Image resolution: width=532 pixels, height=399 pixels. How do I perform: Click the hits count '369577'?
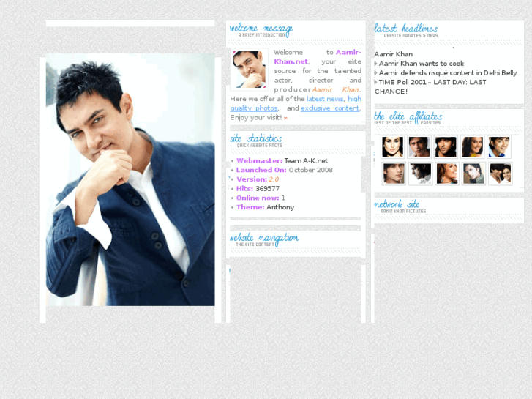[267, 189]
